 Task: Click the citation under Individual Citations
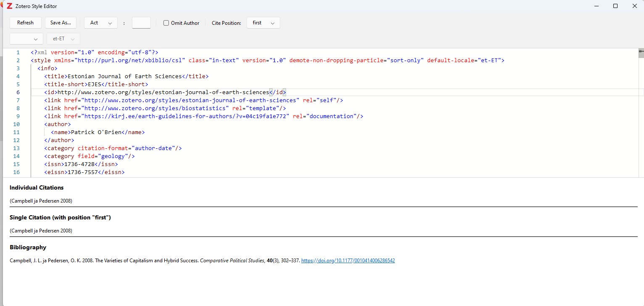point(41,201)
